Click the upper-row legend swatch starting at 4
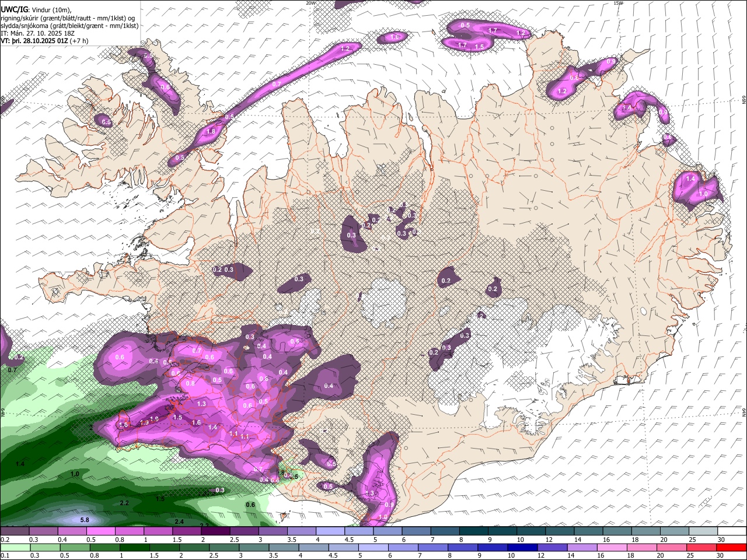This screenshot has width=747, height=560. click(x=330, y=531)
